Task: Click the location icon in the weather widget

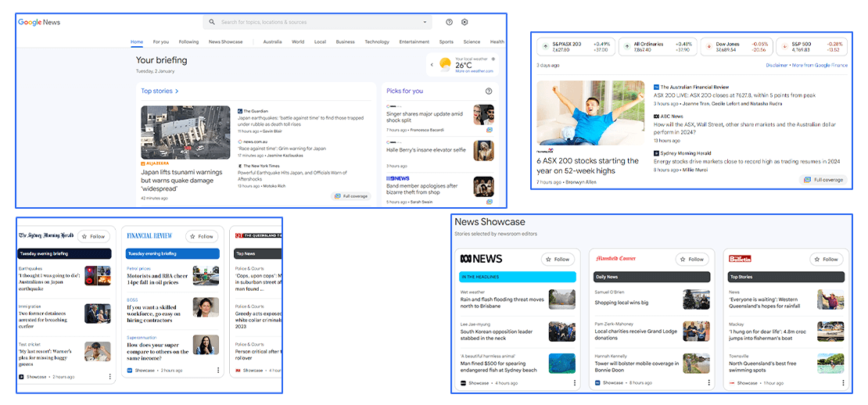Action: (493, 58)
